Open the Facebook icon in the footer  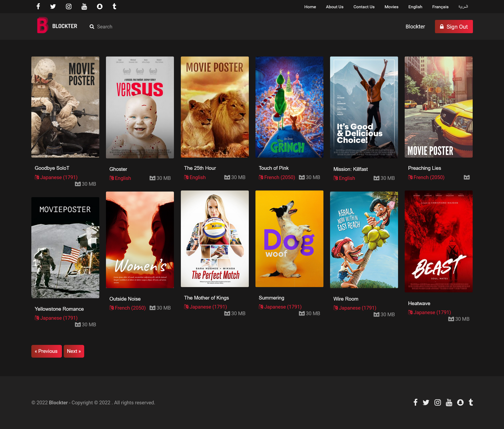[x=416, y=402]
